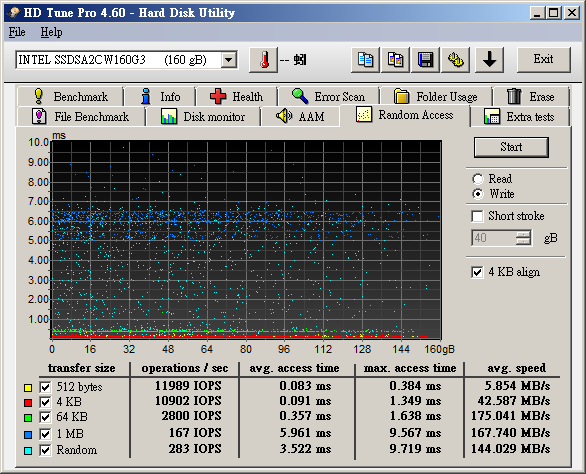Open the Health tab red cross
Image resolution: width=586 pixels, height=474 pixels.
click(237, 96)
